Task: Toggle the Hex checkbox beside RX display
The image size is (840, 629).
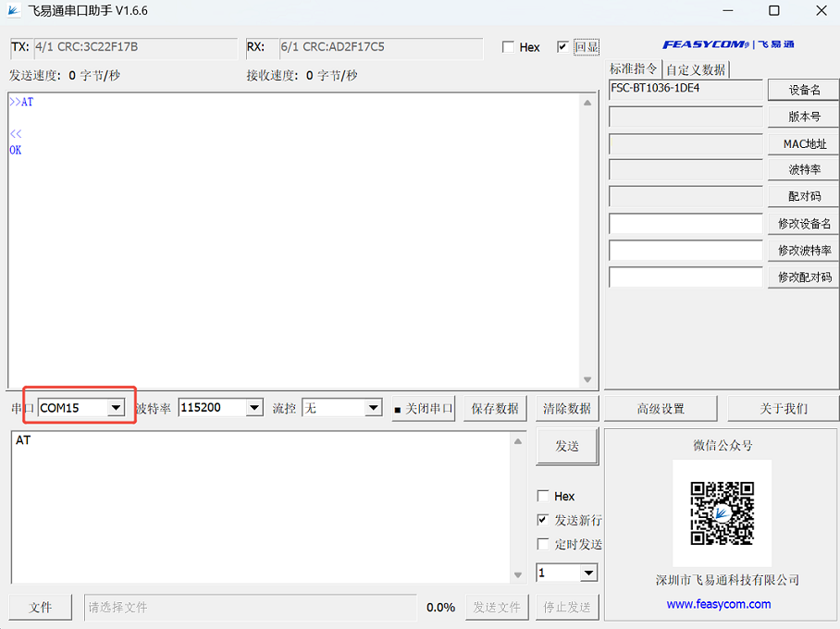Action: 508,47
